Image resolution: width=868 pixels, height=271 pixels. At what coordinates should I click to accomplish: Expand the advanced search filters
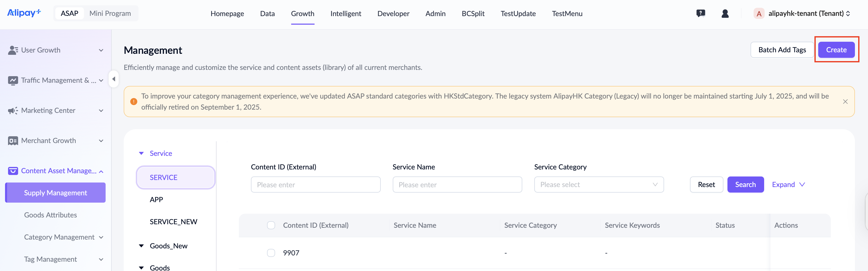click(x=788, y=185)
